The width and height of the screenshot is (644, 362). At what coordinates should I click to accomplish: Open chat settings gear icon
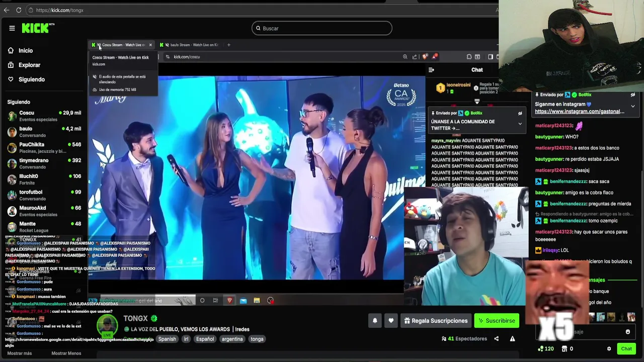pos(609,349)
